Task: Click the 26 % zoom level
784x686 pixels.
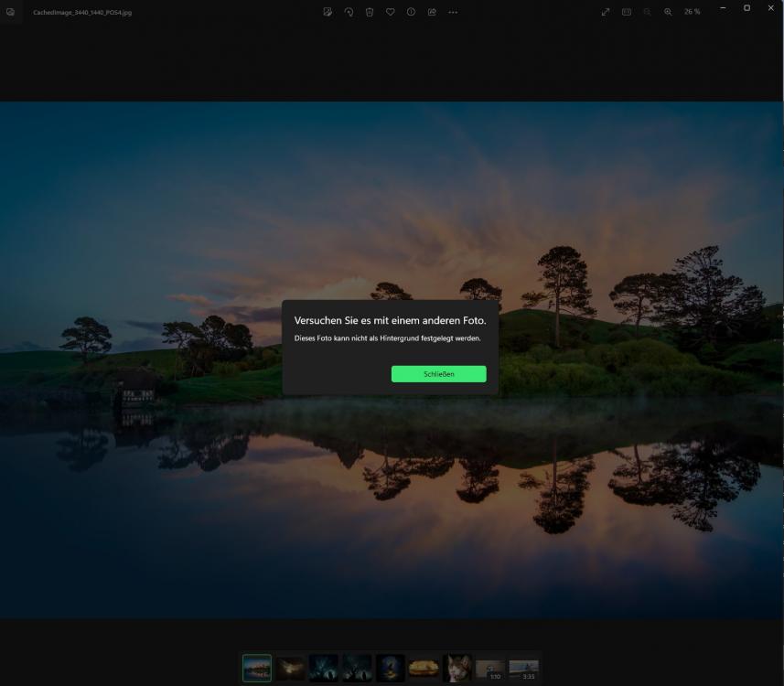Action: (693, 12)
